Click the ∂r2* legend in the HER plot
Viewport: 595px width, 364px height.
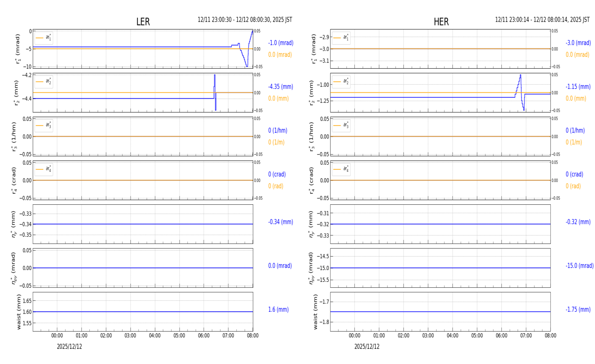pos(341,82)
